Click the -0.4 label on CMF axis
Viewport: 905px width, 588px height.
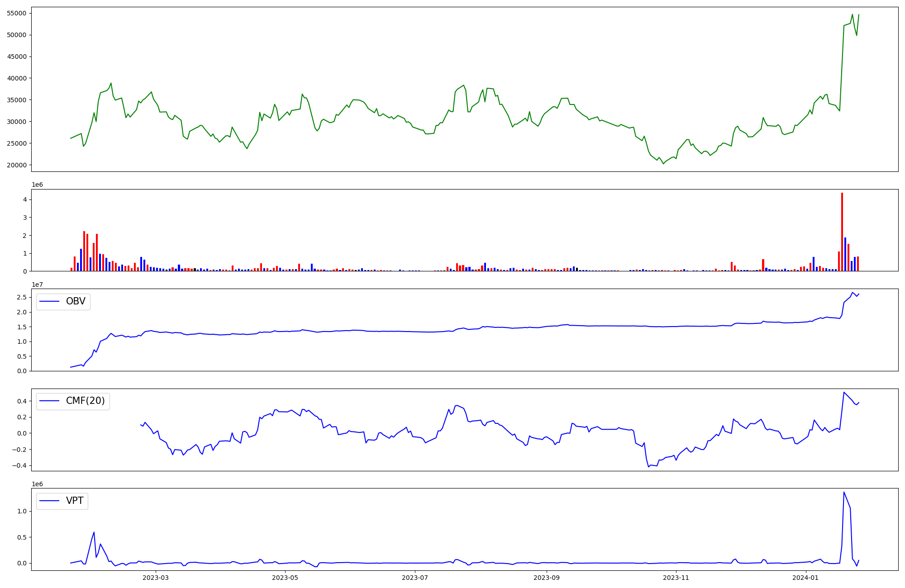20,466
